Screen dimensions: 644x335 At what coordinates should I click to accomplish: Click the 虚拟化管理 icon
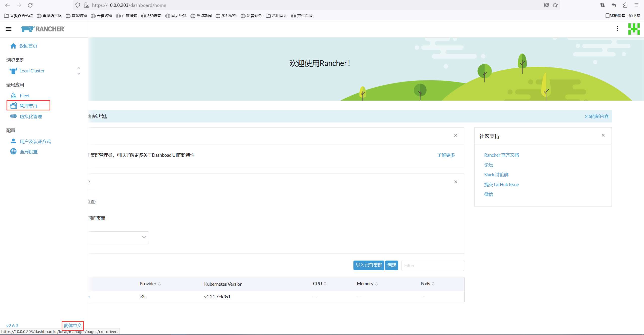[x=13, y=116]
